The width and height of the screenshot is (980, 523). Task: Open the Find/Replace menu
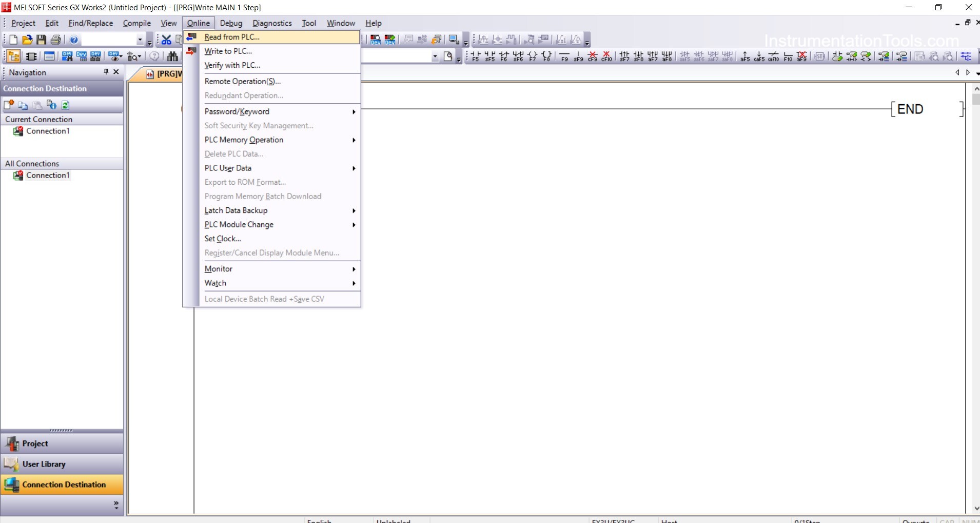tap(91, 23)
